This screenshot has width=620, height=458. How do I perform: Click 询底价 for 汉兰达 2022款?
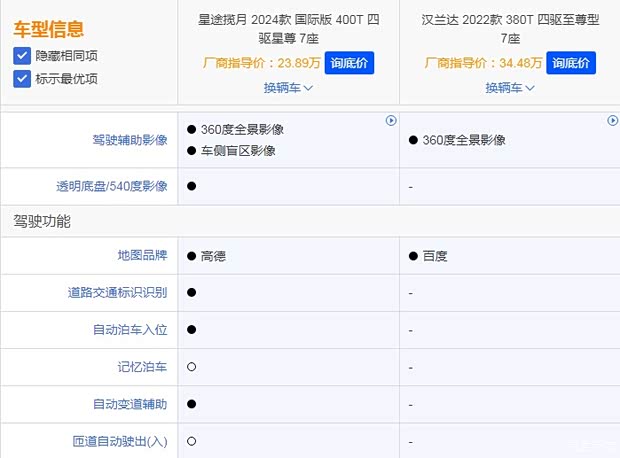click(571, 62)
